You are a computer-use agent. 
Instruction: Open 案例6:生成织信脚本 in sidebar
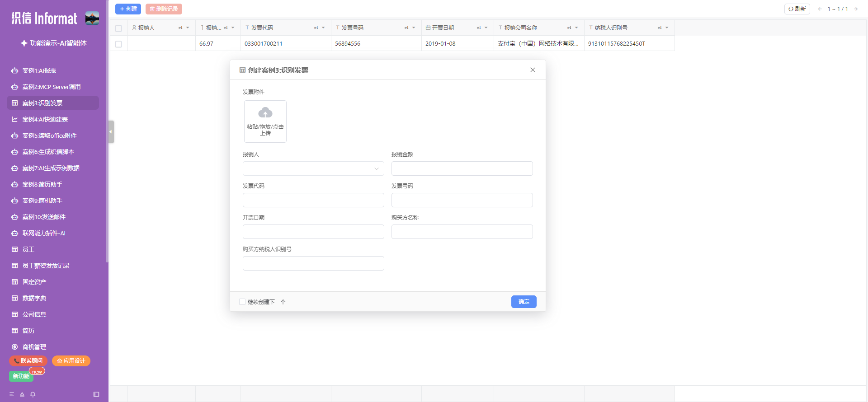[x=53, y=152]
